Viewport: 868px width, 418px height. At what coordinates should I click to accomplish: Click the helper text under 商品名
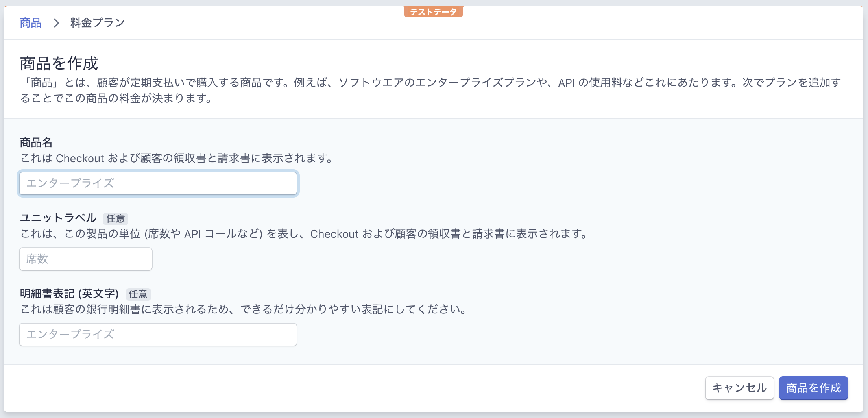[176, 159]
